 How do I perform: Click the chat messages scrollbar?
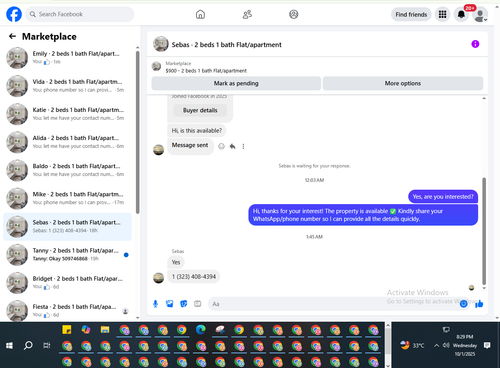click(x=484, y=231)
